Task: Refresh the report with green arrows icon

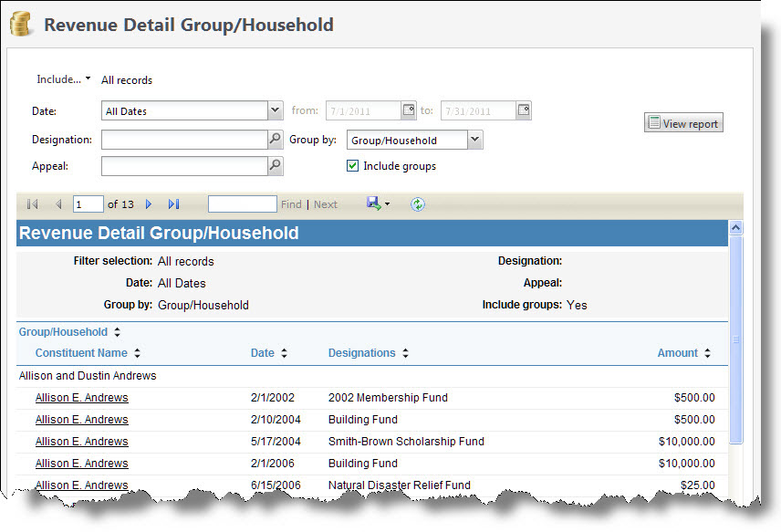Action: coord(418,204)
